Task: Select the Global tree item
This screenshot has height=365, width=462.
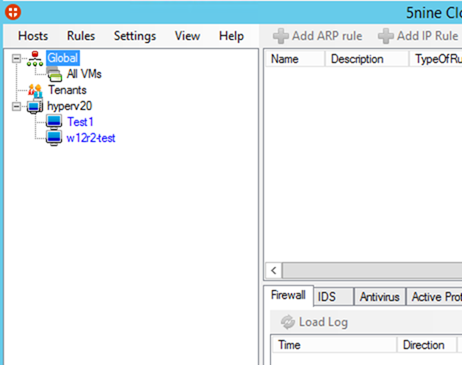Action: (x=63, y=58)
